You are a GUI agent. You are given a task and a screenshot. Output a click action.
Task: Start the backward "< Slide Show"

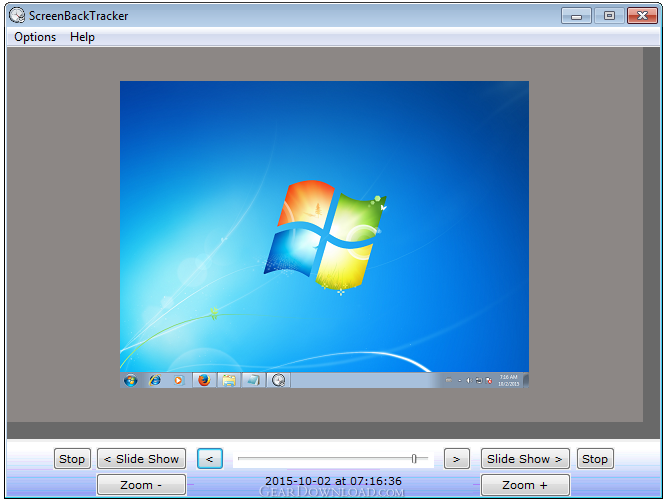tap(141, 459)
